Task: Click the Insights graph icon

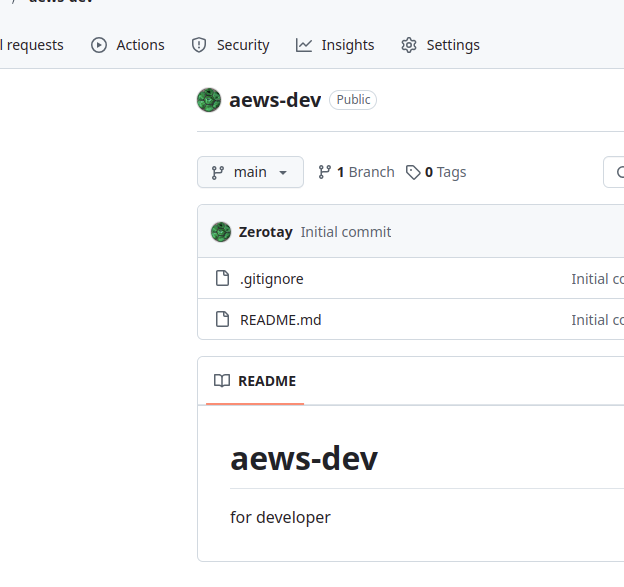Action: point(304,45)
